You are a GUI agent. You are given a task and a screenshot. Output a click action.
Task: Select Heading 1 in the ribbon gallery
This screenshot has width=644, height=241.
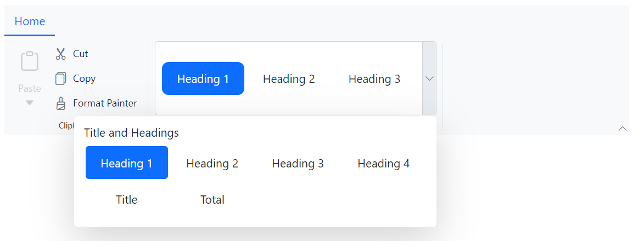[203, 79]
